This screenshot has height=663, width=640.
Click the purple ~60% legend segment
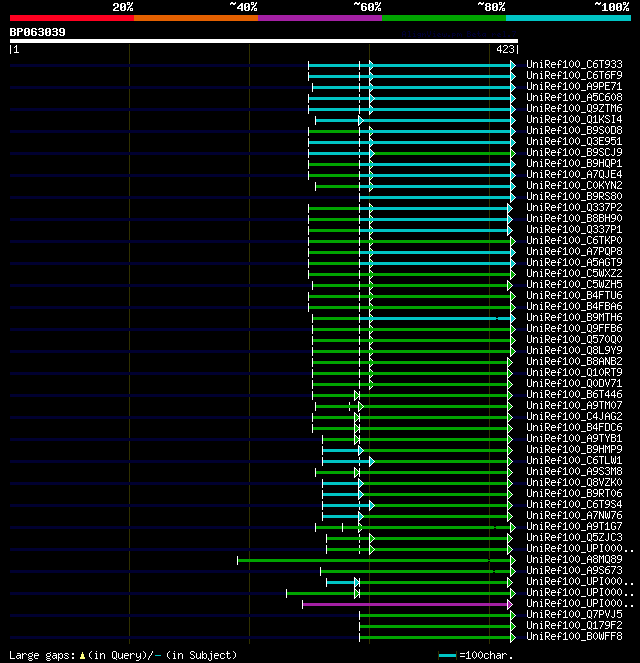[320, 18]
